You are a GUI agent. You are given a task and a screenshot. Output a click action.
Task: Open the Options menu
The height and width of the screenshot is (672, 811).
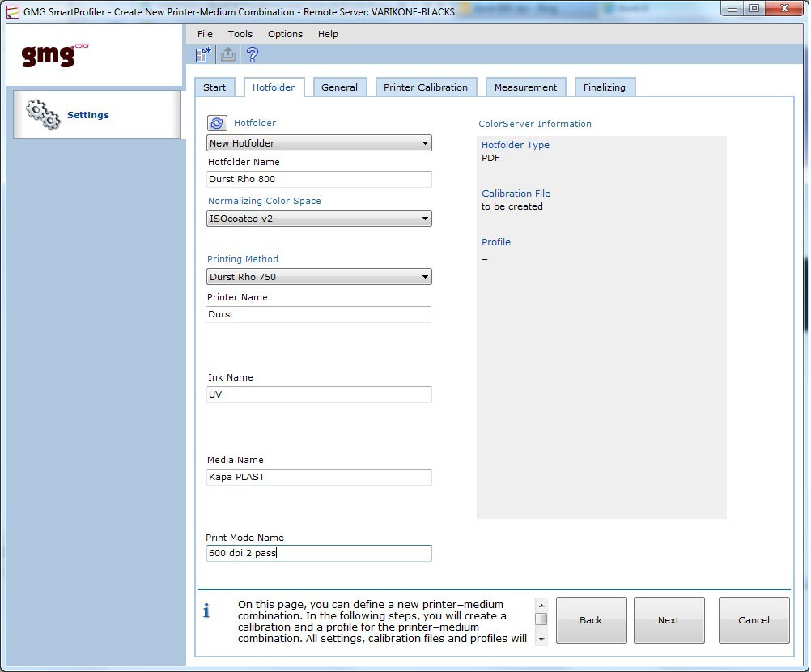285,34
